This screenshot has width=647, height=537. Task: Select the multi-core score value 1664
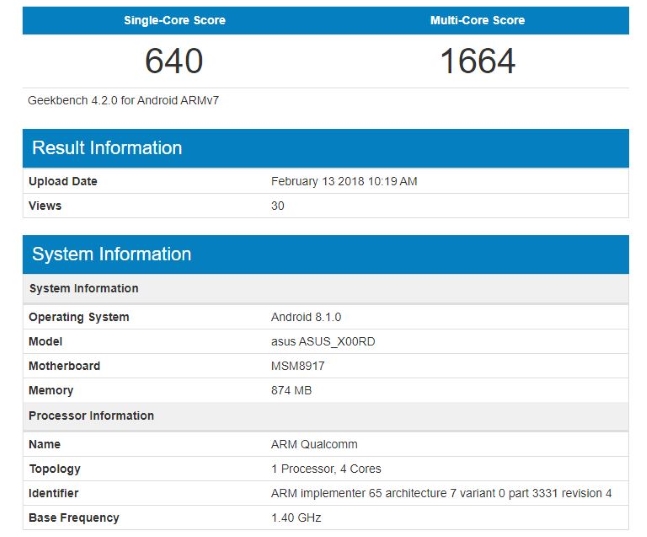click(478, 61)
